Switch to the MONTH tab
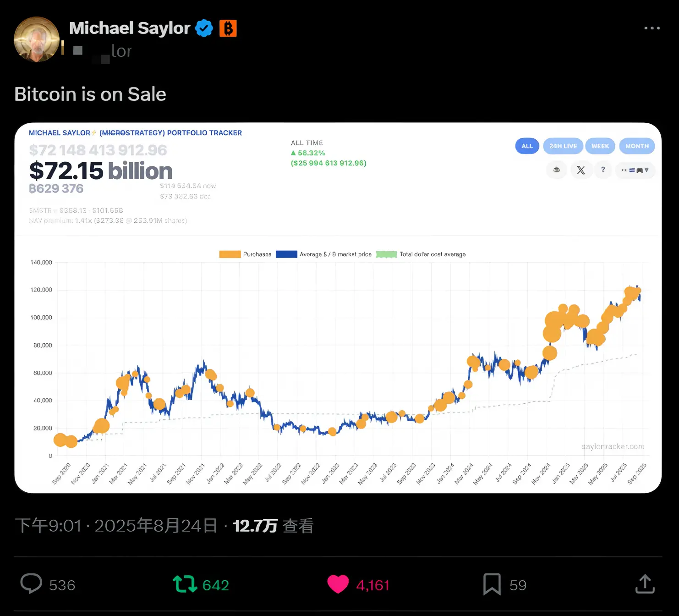This screenshot has height=616, width=679. pos(637,146)
